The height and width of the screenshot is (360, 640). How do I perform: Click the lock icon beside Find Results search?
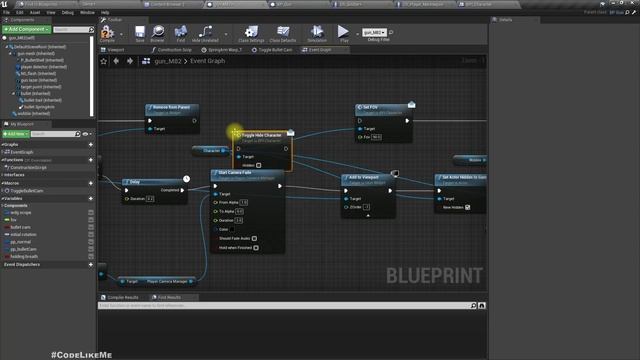coord(482,305)
